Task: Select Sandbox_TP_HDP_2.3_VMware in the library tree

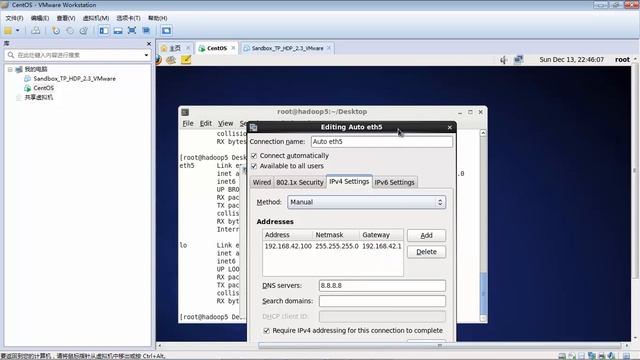Action: [74, 78]
